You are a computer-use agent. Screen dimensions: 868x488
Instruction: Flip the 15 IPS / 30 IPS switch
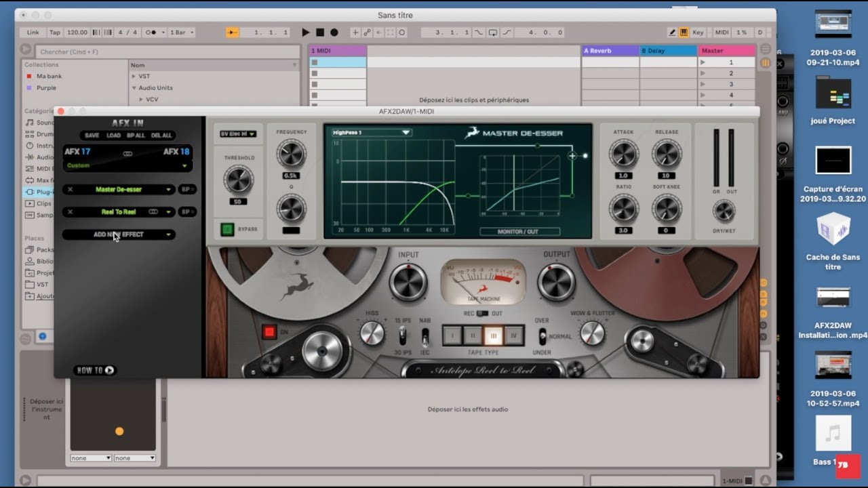[403, 335]
